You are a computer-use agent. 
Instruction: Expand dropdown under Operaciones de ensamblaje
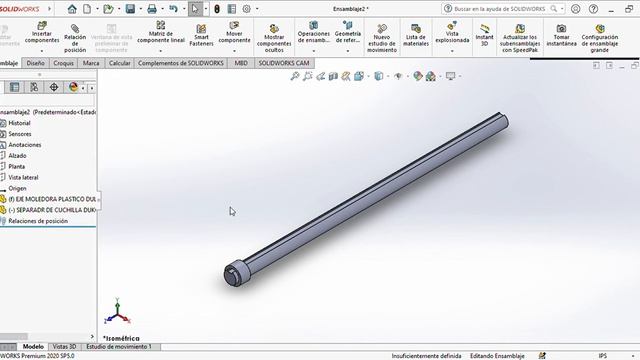click(x=313, y=51)
